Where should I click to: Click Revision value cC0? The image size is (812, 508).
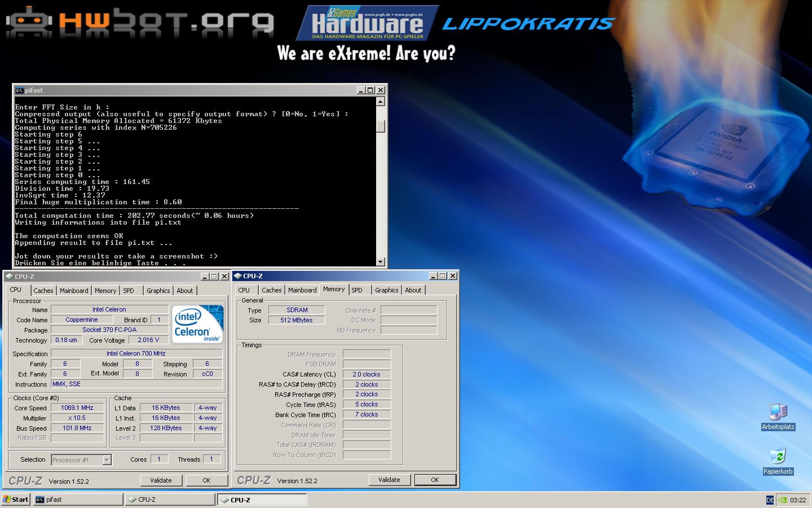point(208,374)
